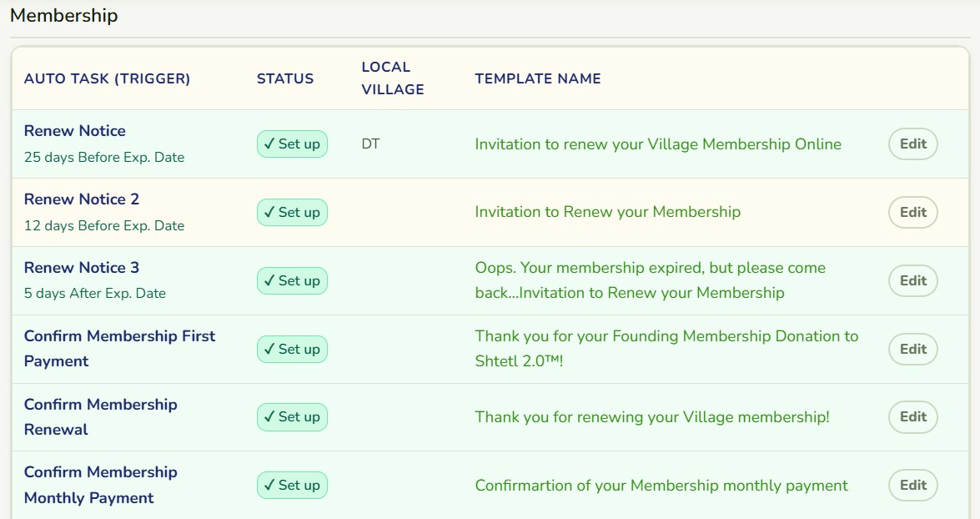The image size is (980, 519).
Task: Click the DT local village cell
Action: click(x=370, y=144)
